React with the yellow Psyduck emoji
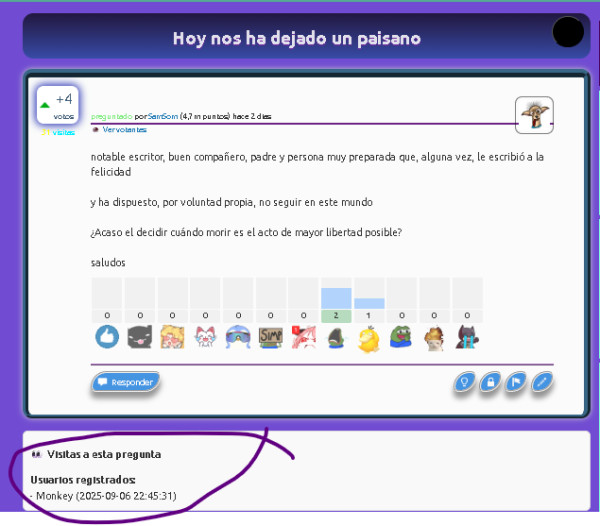Screen dimensions: 600x526 [x=368, y=339]
